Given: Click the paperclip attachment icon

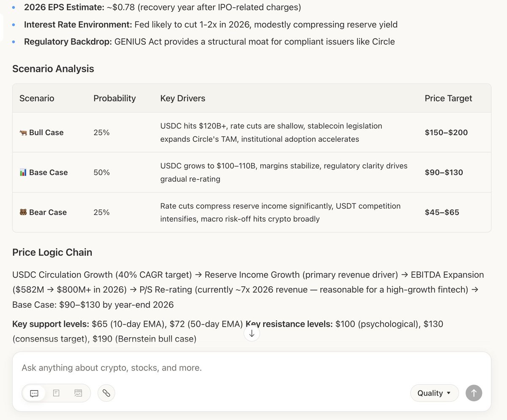Looking at the screenshot, I should (106, 393).
